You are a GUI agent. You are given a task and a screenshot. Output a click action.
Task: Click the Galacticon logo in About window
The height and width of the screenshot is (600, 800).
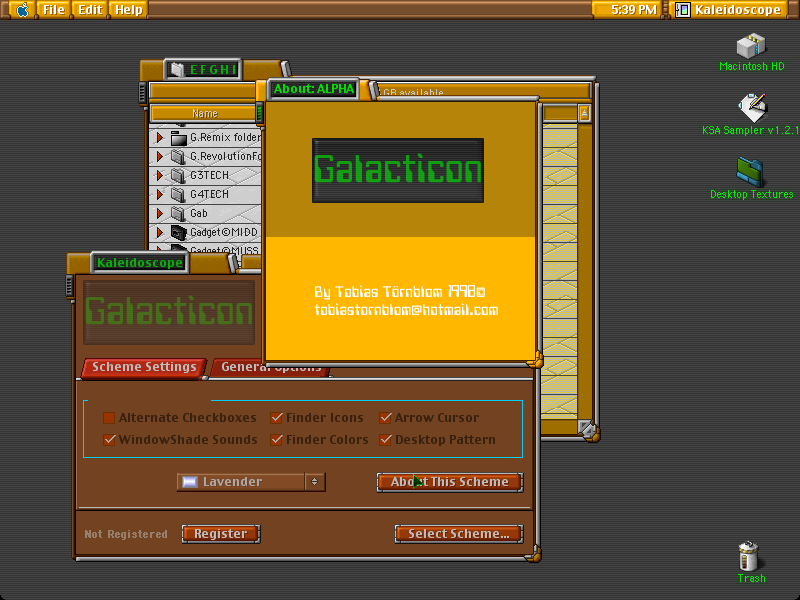[398, 170]
